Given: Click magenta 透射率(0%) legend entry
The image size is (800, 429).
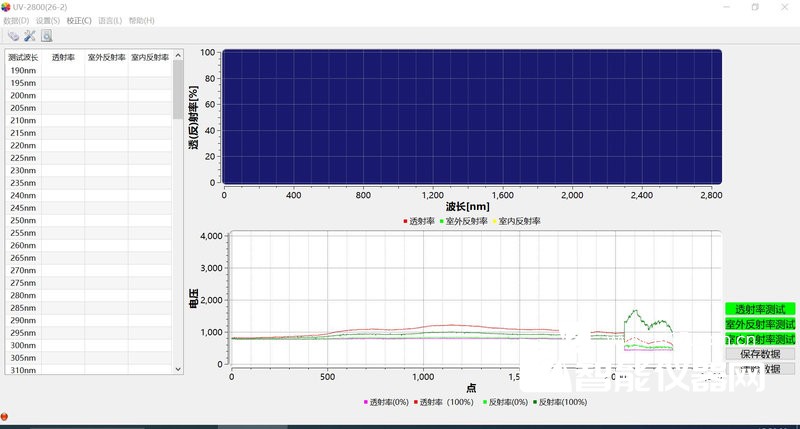Looking at the screenshot, I should (386, 402).
